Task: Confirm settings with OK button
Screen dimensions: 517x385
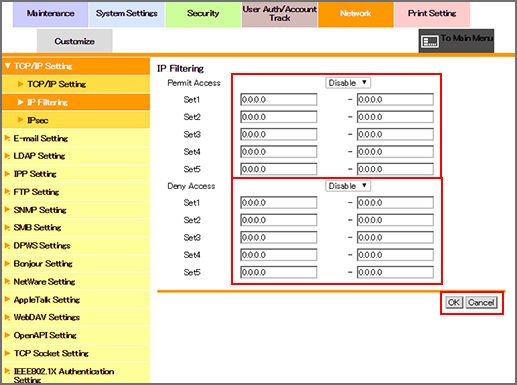Action: coord(454,302)
